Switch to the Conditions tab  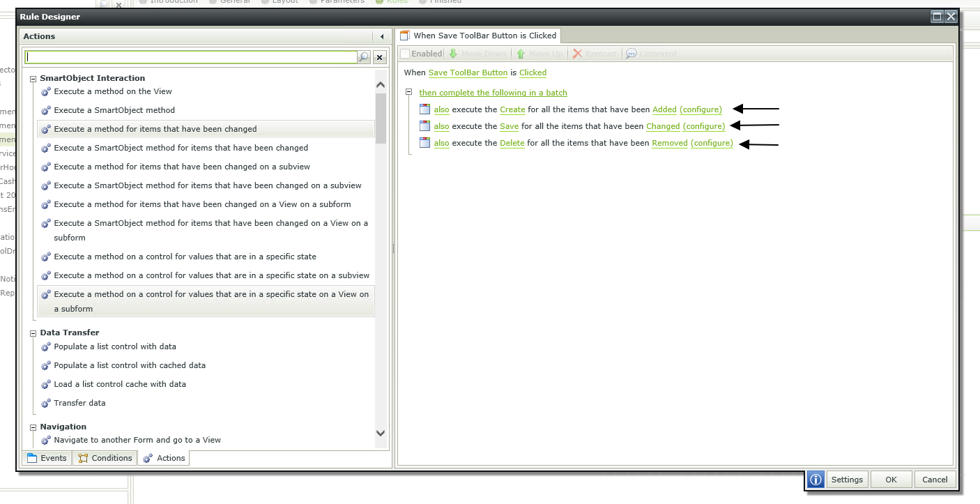tap(105, 458)
